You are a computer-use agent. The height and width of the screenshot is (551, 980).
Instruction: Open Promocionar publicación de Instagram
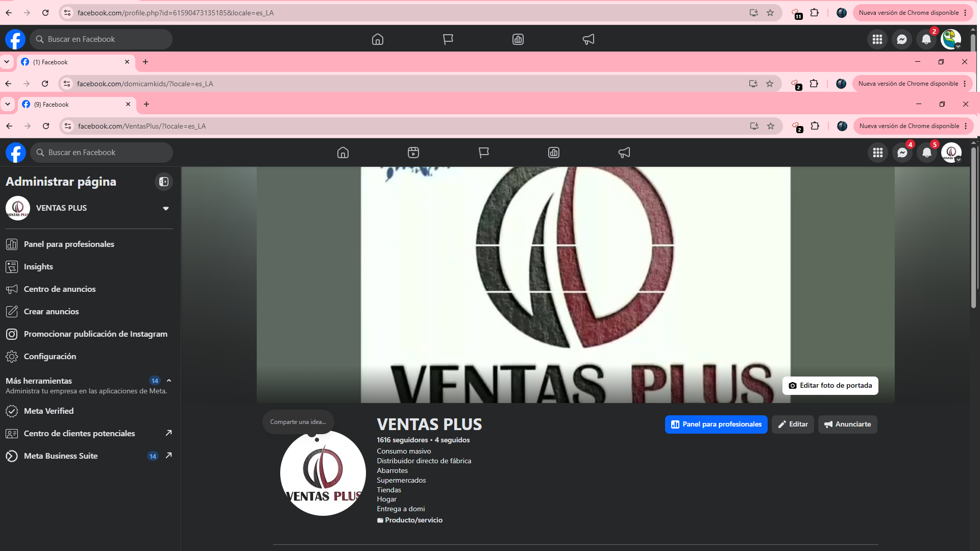pos(89,334)
